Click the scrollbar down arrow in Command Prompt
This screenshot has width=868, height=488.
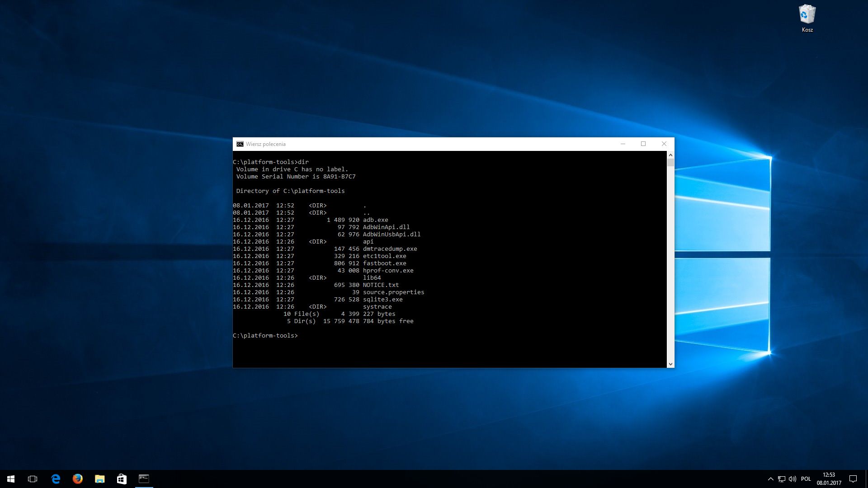click(x=670, y=364)
